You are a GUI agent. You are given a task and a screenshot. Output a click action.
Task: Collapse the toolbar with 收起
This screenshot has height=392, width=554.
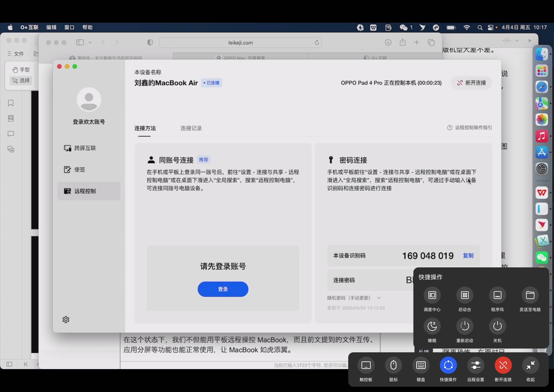(530, 365)
